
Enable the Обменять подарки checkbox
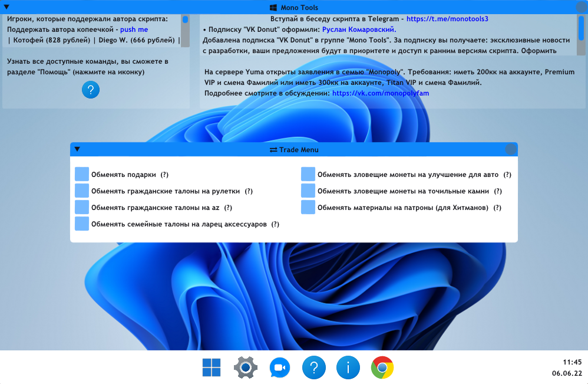pos(82,174)
